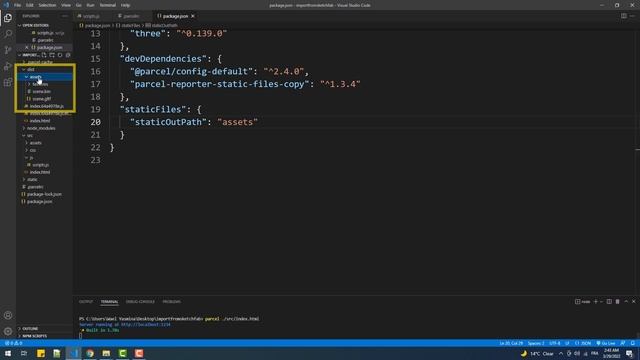Refresh the explorer file tree
Viewport: 640px width, 360px height.
(60, 55)
